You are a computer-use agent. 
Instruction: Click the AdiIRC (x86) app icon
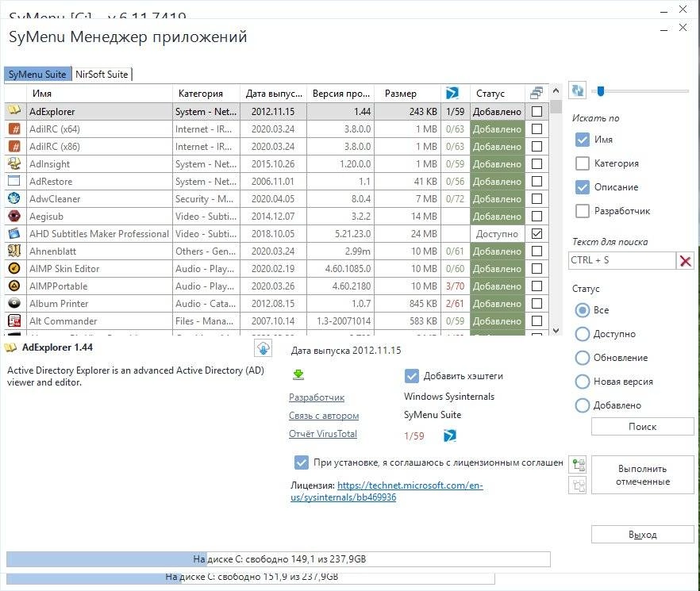tap(14, 147)
